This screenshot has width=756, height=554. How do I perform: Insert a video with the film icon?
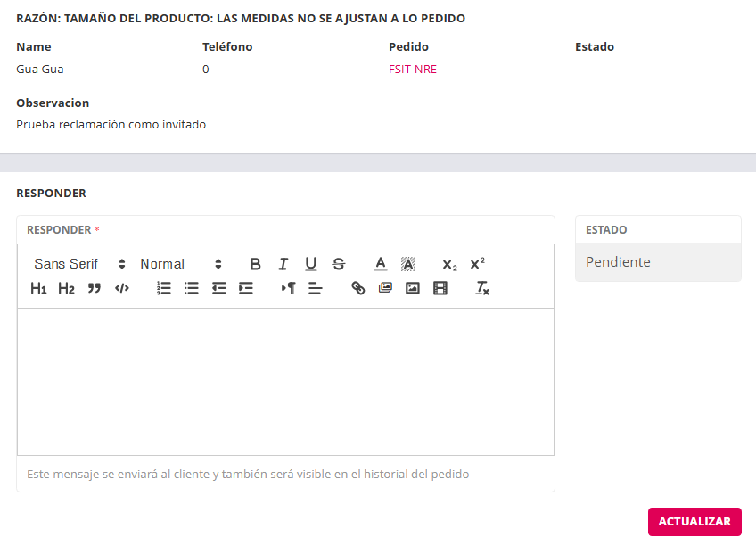440,288
